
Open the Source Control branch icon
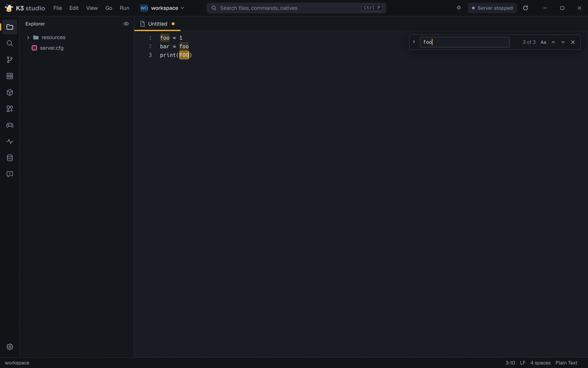(x=10, y=60)
